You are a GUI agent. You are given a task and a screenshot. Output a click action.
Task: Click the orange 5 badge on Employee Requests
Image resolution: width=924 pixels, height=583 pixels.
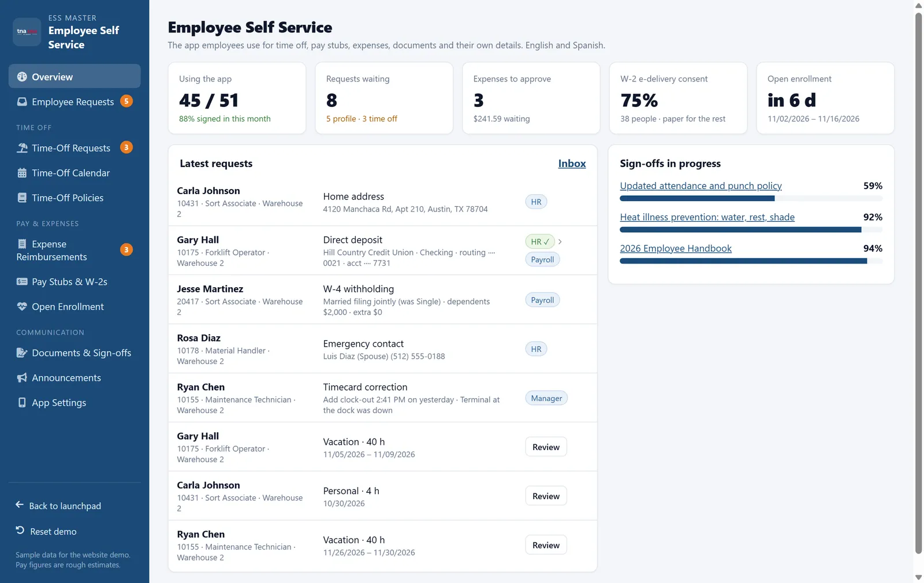pyautogui.click(x=126, y=101)
